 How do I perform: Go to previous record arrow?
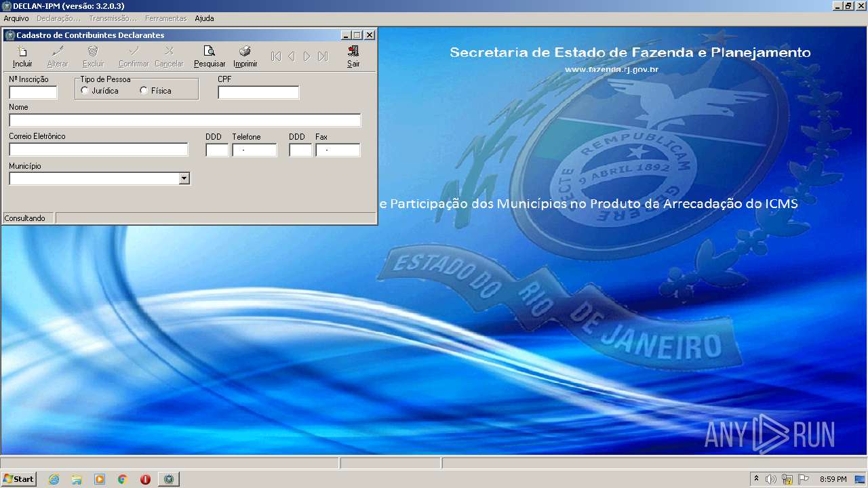click(x=292, y=56)
